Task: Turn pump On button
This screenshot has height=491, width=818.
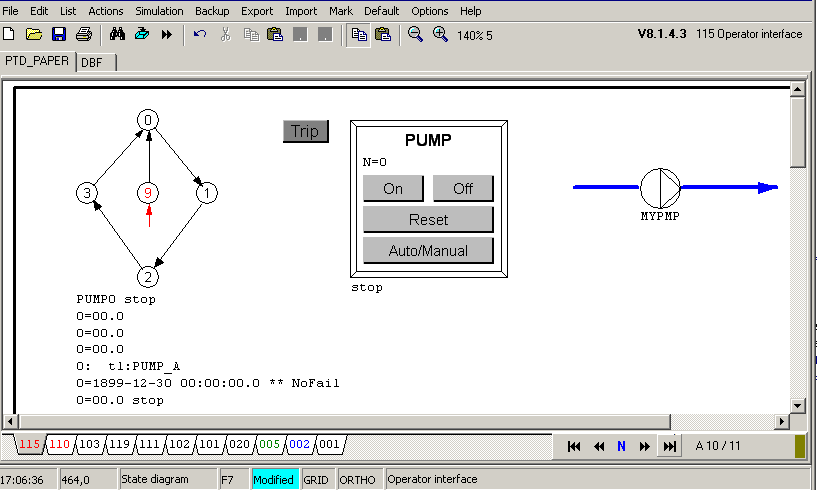Action: tap(393, 188)
